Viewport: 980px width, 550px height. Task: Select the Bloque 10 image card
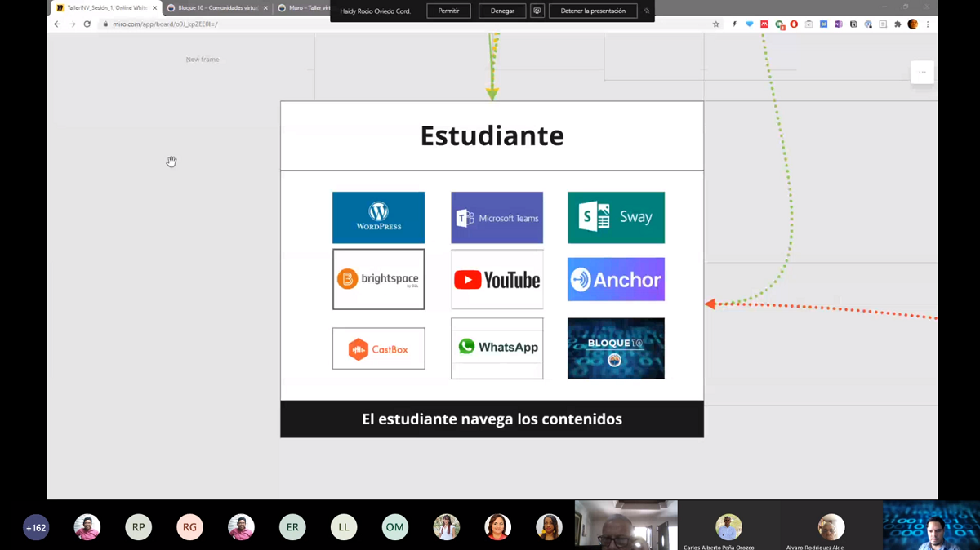[616, 348]
